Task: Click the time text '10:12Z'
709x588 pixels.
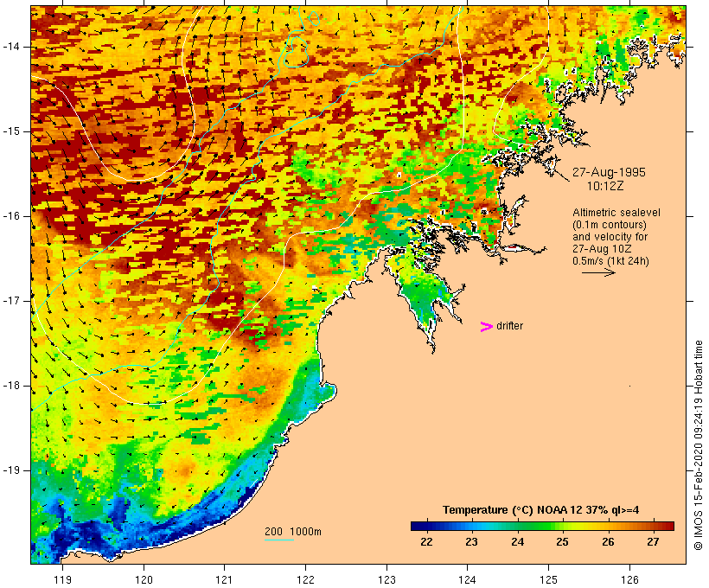Action: [605, 186]
